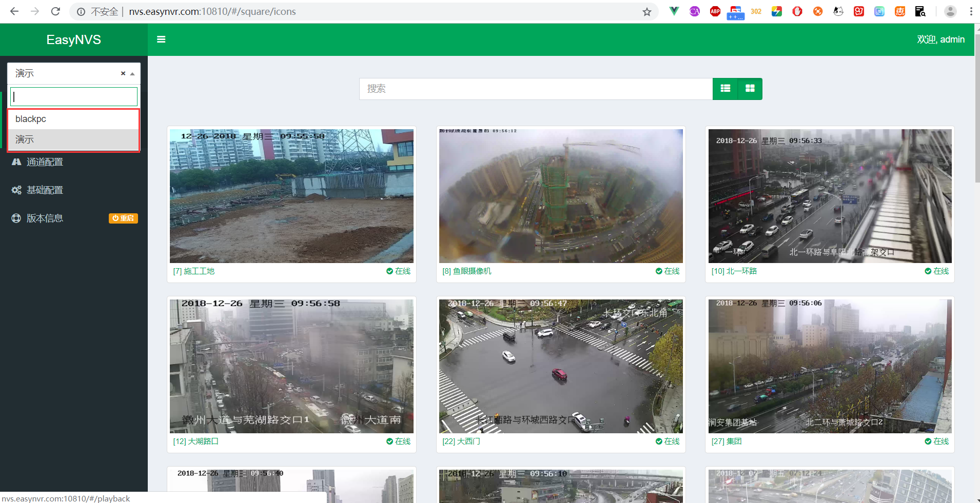Click the 通道配置 binoculars icon
Image resolution: width=980 pixels, height=503 pixels.
pos(16,162)
